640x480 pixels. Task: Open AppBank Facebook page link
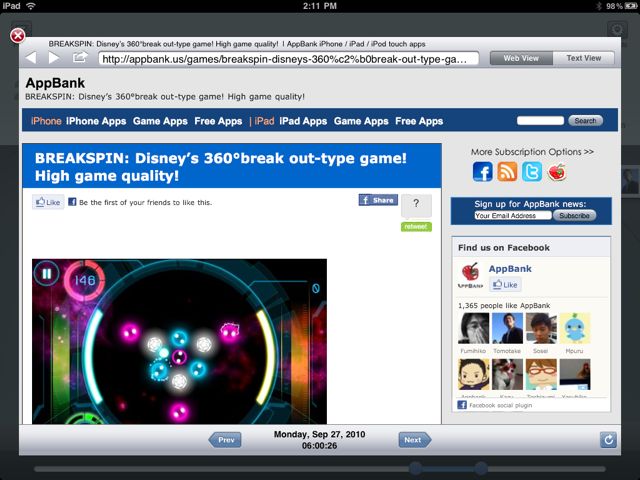pyautogui.click(x=510, y=269)
